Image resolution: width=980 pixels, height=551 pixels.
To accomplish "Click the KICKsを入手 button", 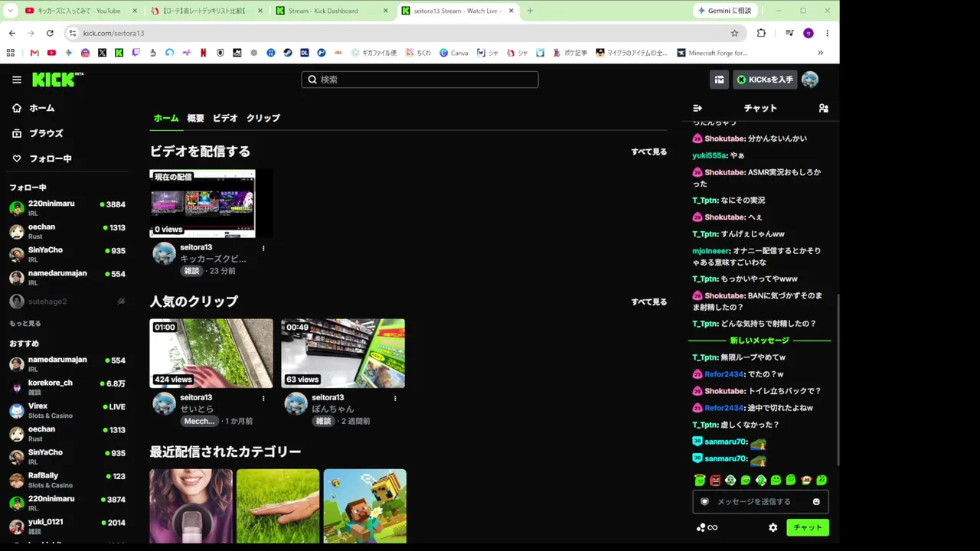I will pos(765,80).
